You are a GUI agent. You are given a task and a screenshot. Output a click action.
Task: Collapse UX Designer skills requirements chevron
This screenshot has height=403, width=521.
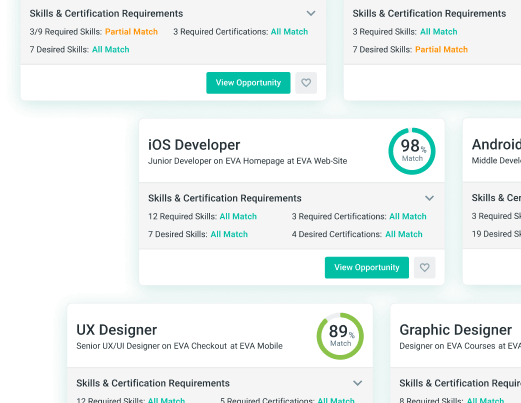(x=357, y=383)
